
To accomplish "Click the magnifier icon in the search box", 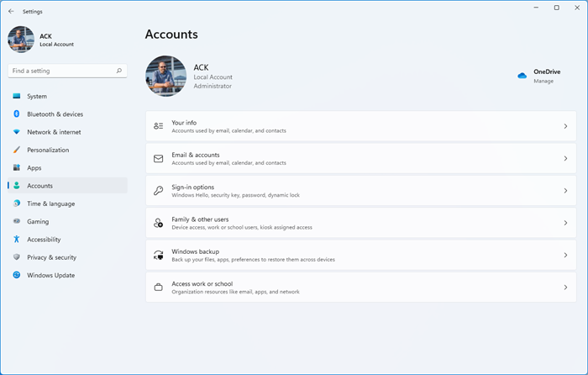I will click(119, 71).
